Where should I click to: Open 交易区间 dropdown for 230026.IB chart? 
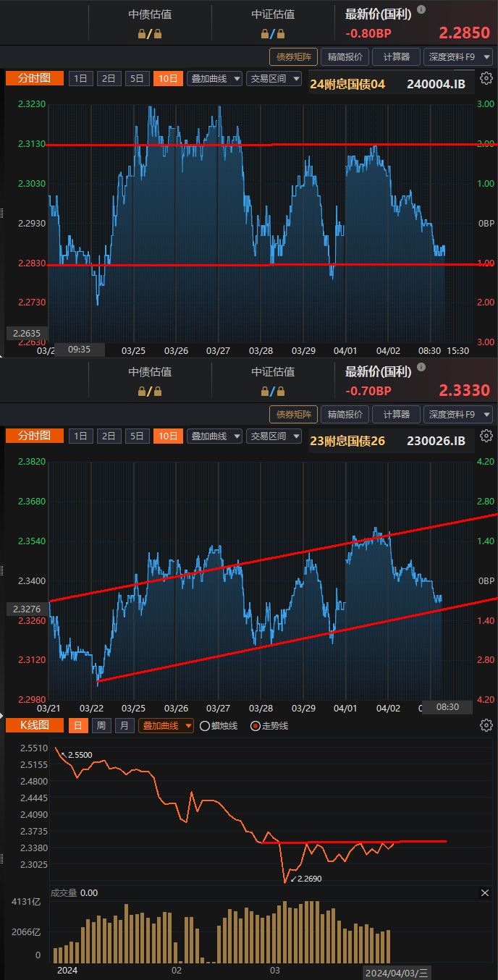274,436
